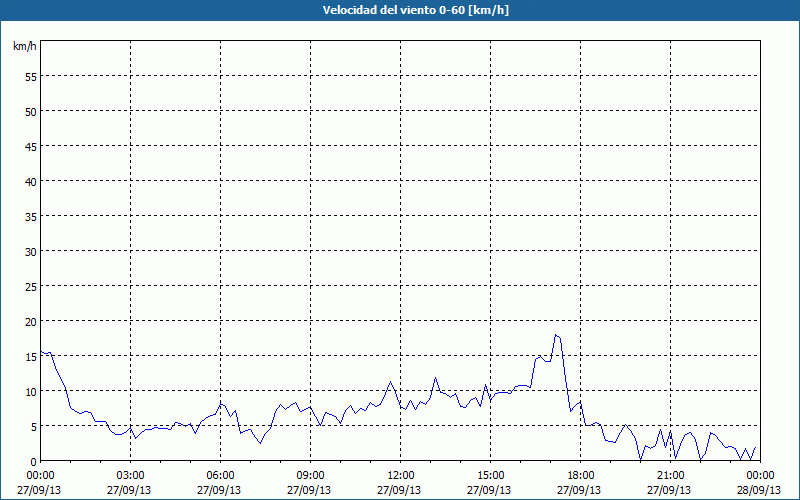Click the 30 km/h axis label
Screen dimensions: 800x500
(x=30, y=251)
